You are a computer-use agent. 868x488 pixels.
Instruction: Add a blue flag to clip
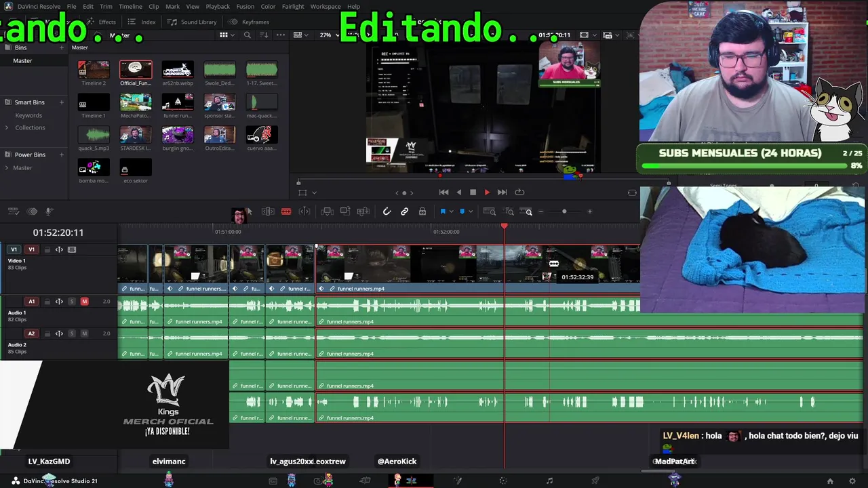(x=443, y=211)
